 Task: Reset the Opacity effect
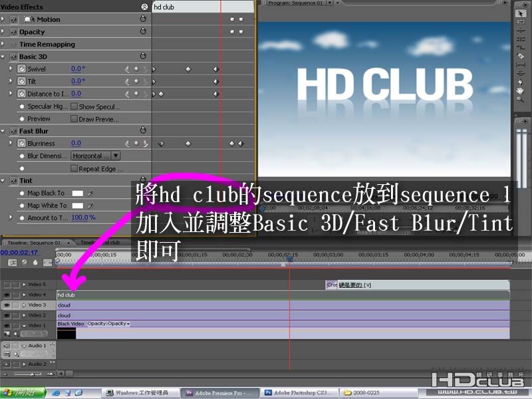click(143, 31)
